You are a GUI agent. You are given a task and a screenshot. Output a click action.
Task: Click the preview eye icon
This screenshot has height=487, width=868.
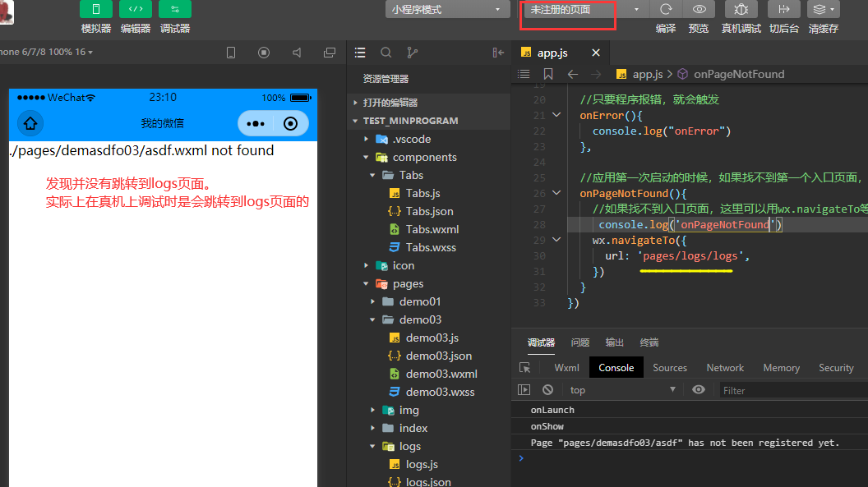tap(699, 9)
